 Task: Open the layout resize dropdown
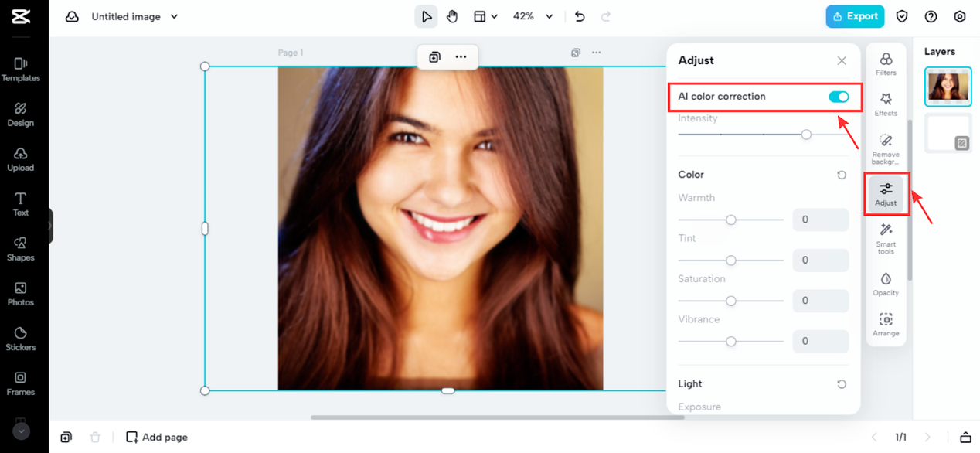(x=485, y=16)
